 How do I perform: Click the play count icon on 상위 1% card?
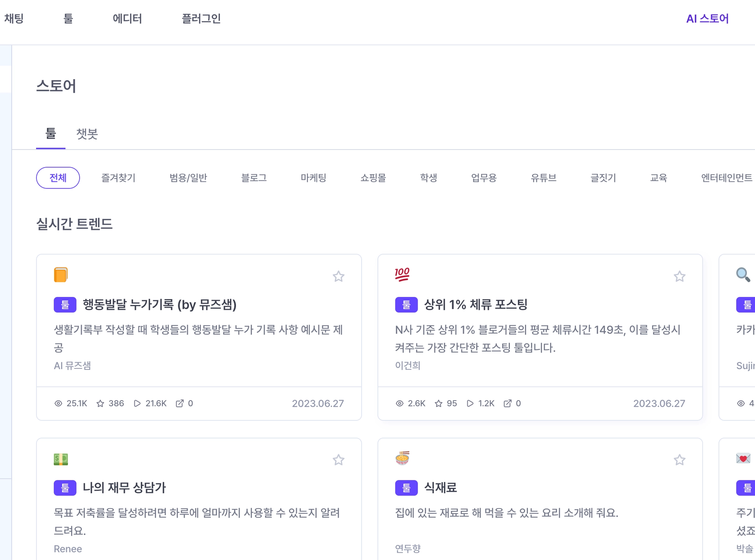pyautogui.click(x=470, y=403)
